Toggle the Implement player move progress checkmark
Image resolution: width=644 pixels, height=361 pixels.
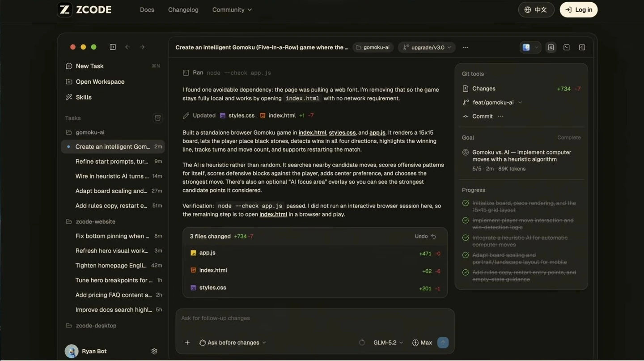click(x=466, y=221)
